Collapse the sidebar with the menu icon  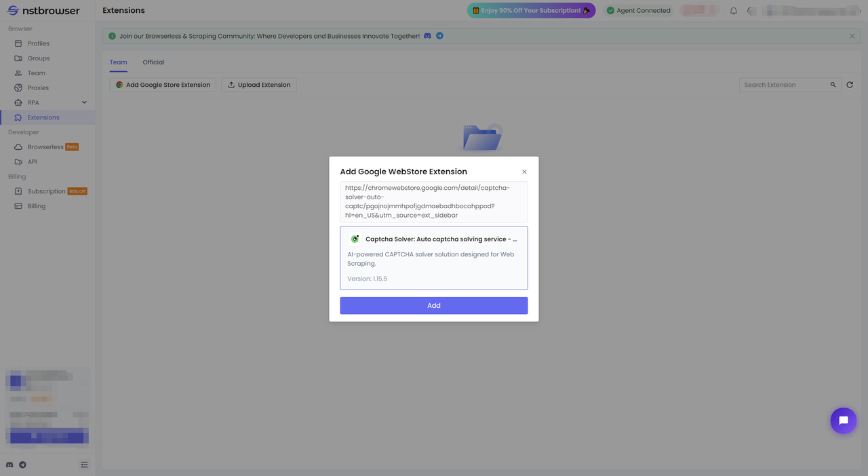coord(84,464)
